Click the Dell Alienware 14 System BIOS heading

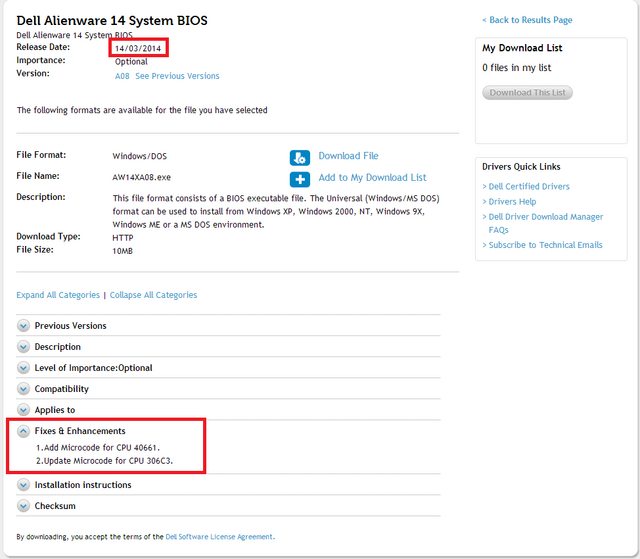[112, 20]
